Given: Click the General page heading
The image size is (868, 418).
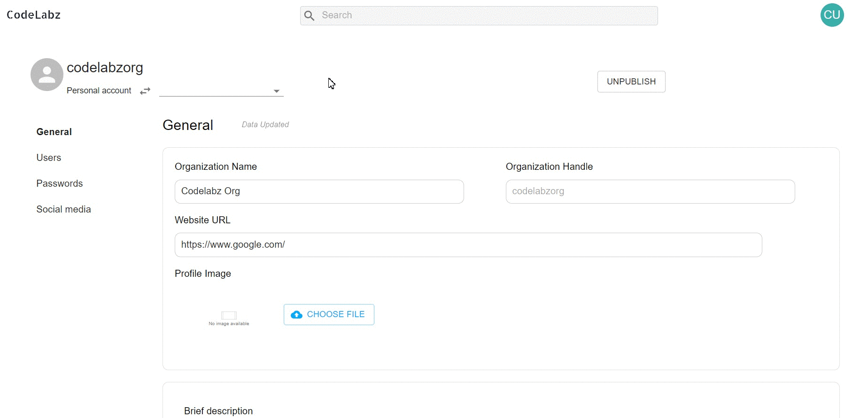Looking at the screenshot, I should click(188, 125).
